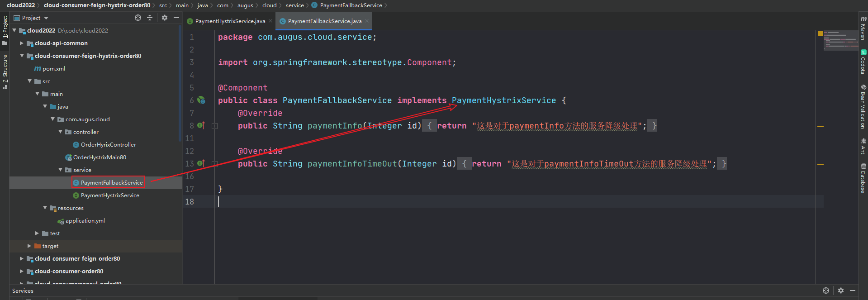Viewport: 868px width, 300px height.
Task: Collapse the cloud-consumer-feign-hystrix-order80 module
Action: 22,56
